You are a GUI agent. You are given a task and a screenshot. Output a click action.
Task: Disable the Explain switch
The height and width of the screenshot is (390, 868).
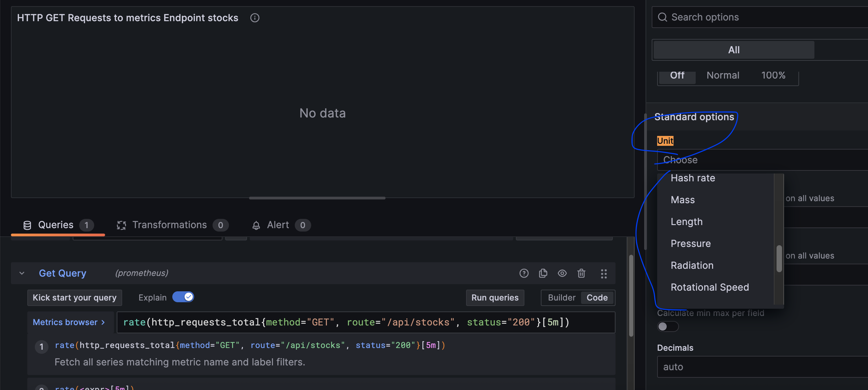coord(183,297)
